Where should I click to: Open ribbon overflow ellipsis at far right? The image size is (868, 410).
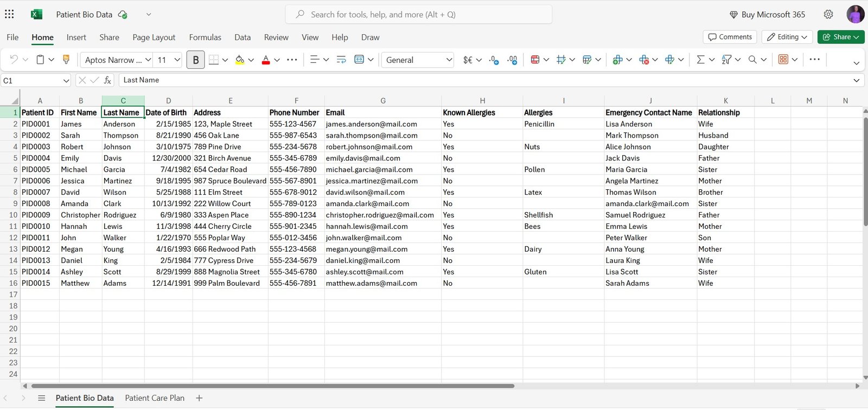click(x=814, y=60)
